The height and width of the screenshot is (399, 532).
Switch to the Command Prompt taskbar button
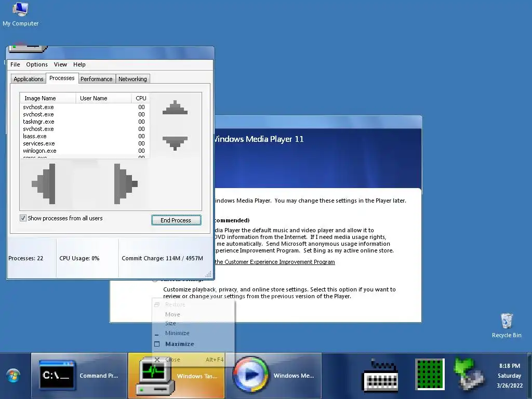coord(79,376)
